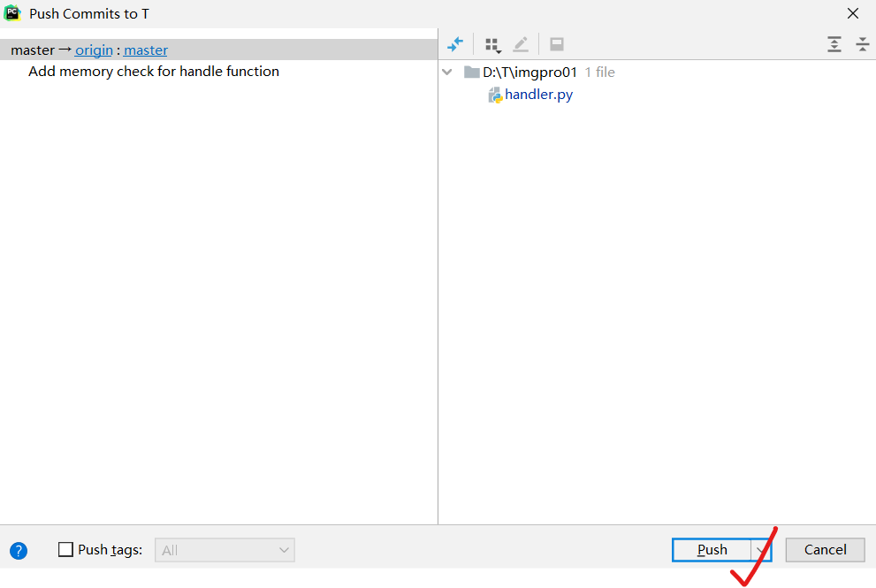Click the target master branch link
876x588 pixels.
click(145, 50)
